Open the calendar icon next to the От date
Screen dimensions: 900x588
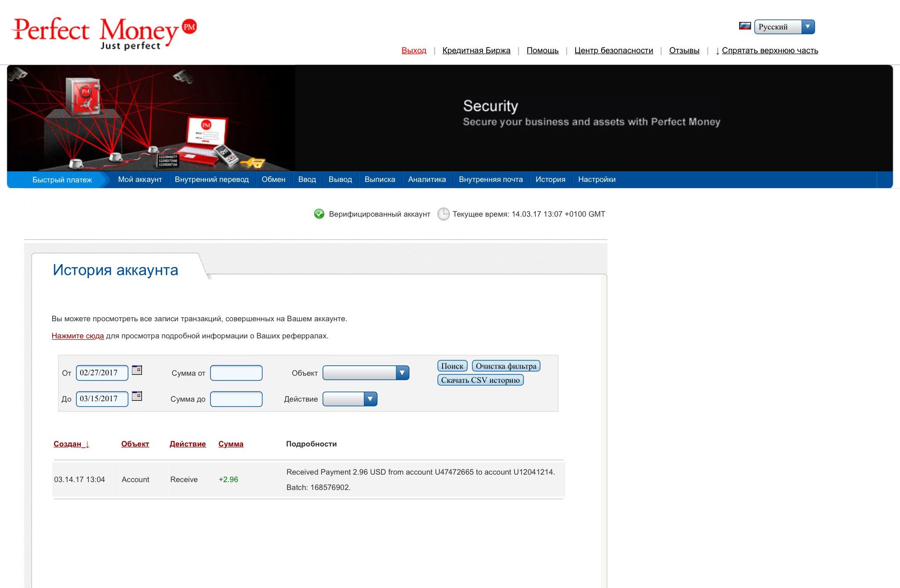point(137,370)
